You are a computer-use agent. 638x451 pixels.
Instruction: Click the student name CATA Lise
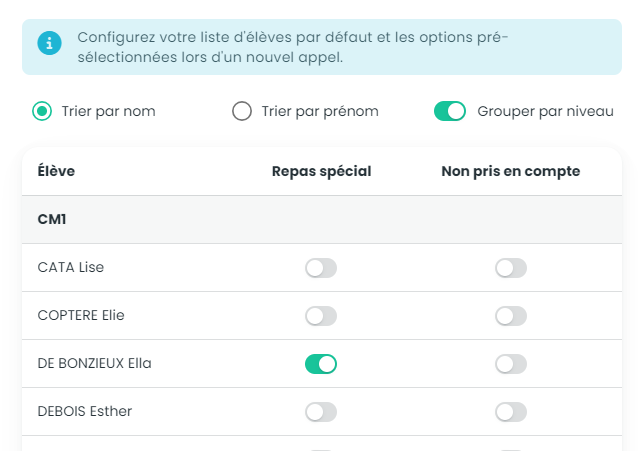71,267
